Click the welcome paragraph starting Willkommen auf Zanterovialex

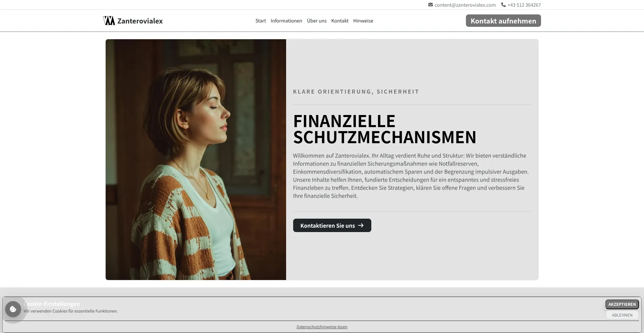pyautogui.click(x=411, y=176)
